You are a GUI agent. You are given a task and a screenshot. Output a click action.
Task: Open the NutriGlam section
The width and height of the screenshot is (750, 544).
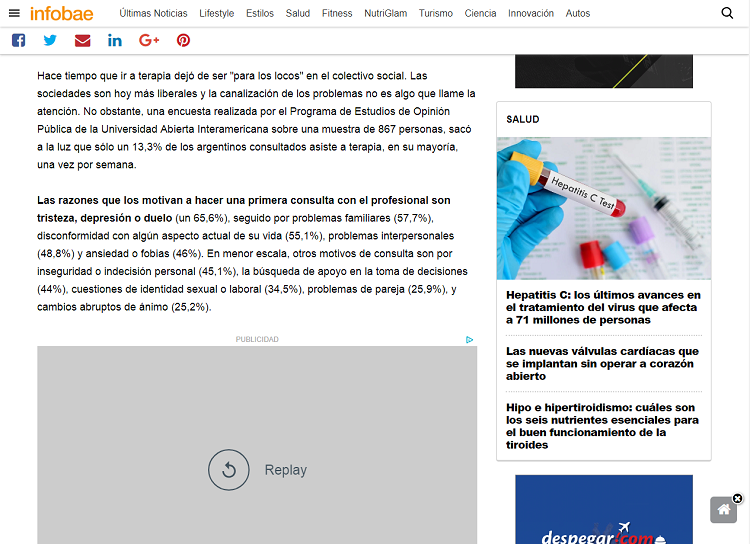(385, 13)
